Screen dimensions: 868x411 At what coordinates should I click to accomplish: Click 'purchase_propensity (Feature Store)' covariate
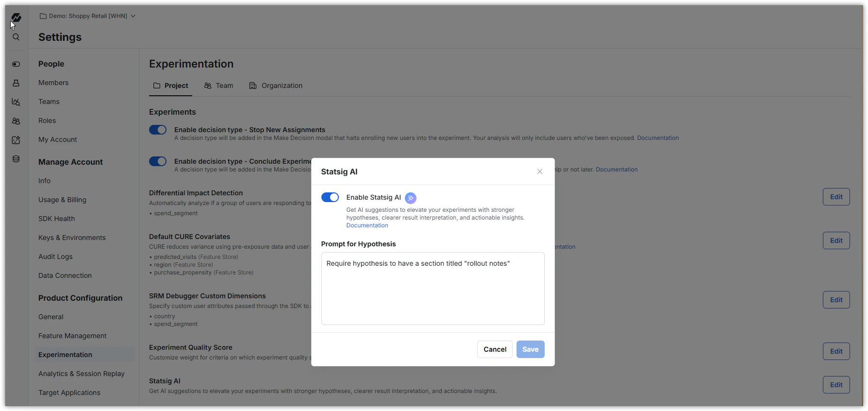pyautogui.click(x=204, y=273)
